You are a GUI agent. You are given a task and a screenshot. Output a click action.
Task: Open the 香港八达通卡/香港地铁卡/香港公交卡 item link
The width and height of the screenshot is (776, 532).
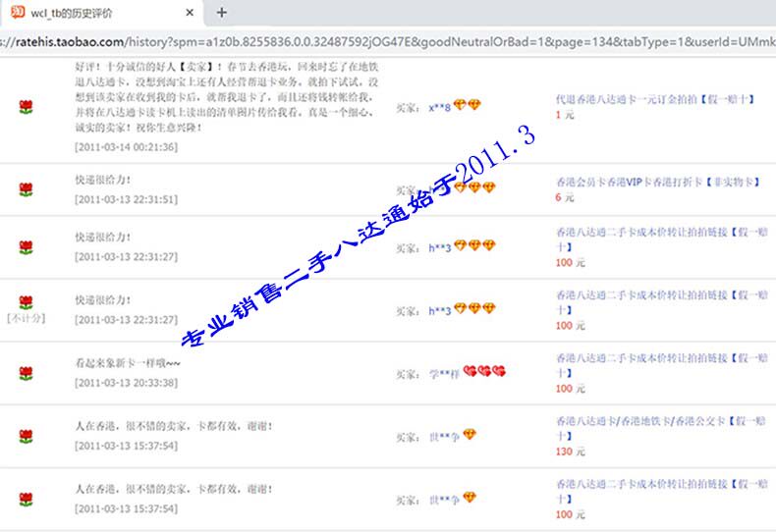(661, 428)
